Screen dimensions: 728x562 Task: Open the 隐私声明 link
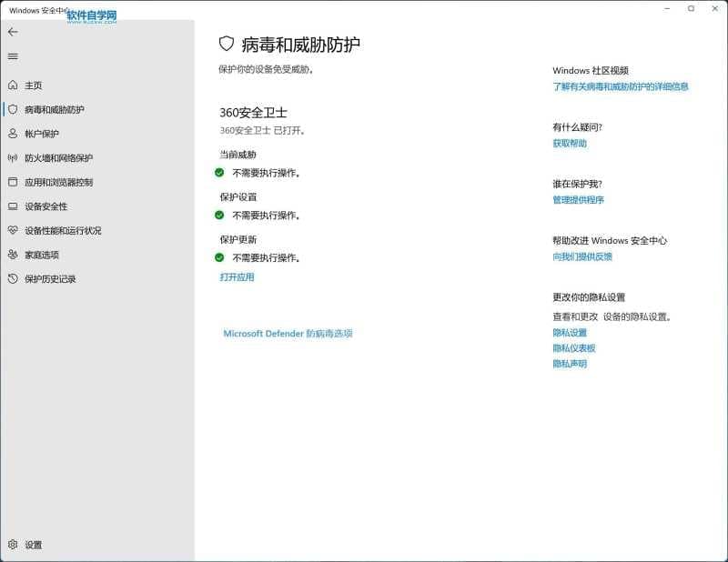pyautogui.click(x=570, y=364)
